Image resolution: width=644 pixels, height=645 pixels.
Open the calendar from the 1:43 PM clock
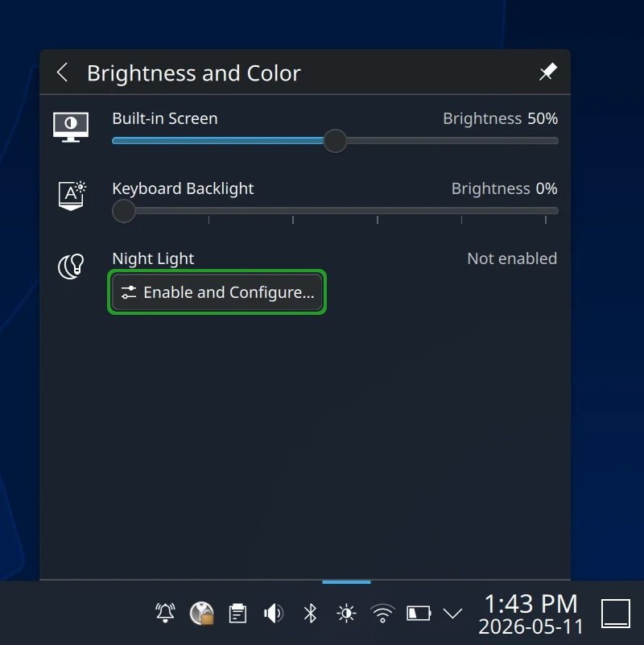531,604
